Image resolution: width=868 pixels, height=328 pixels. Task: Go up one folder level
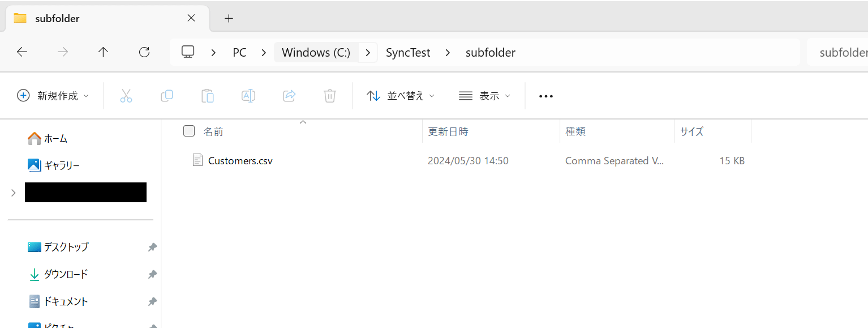103,52
